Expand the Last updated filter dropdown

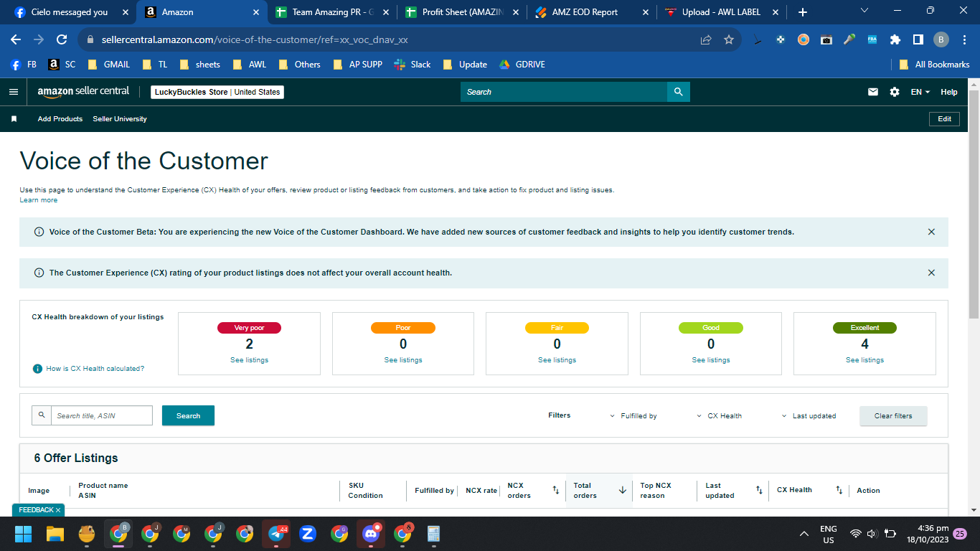[x=809, y=416]
